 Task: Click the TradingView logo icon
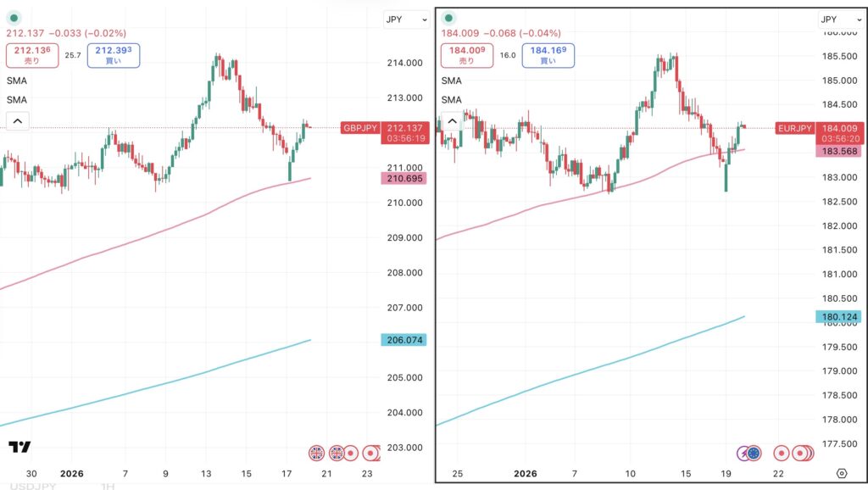coord(19,448)
